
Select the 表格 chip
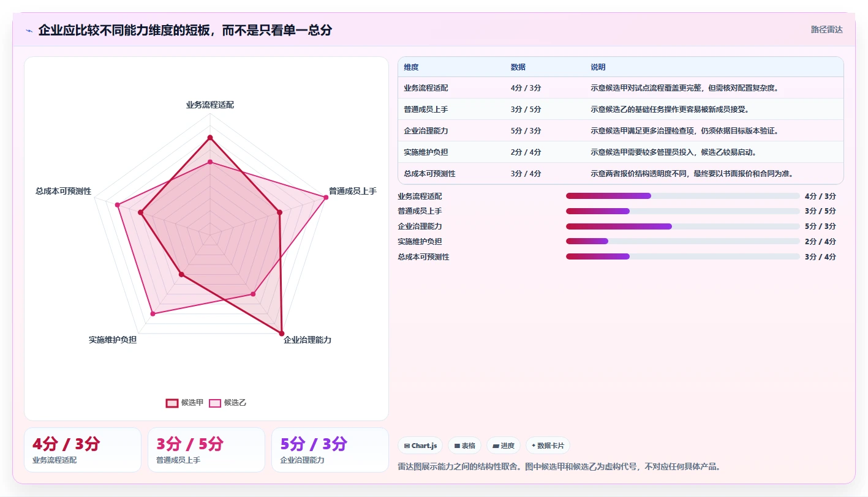pyautogui.click(x=465, y=446)
